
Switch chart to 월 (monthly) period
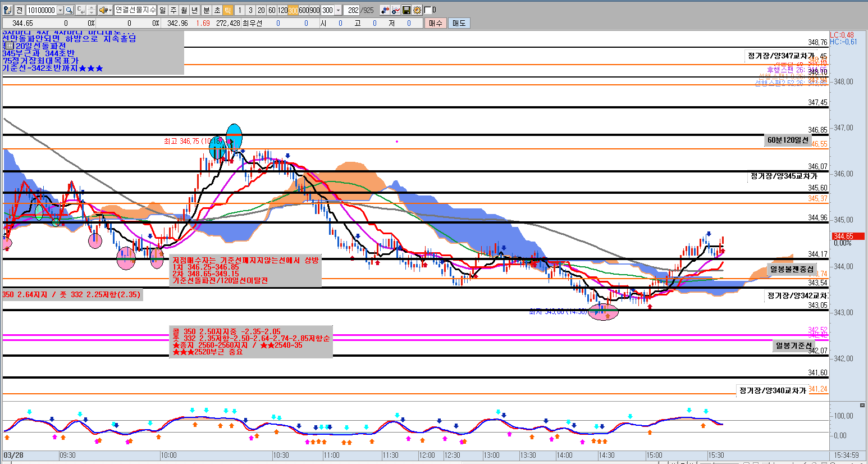coord(184,10)
